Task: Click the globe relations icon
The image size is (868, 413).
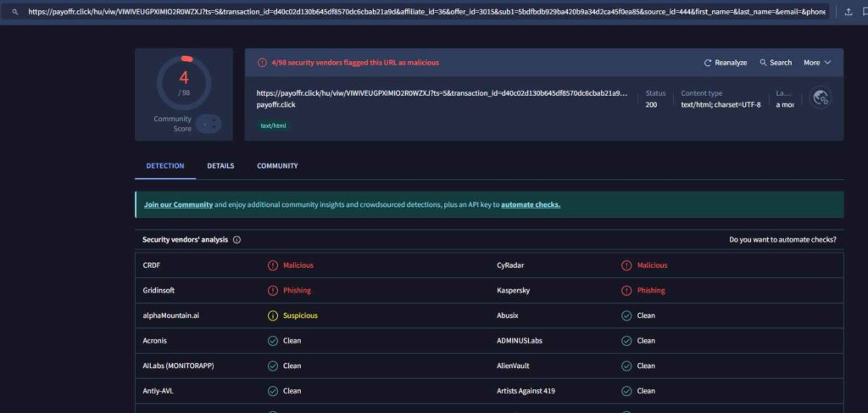Action: 820,98
